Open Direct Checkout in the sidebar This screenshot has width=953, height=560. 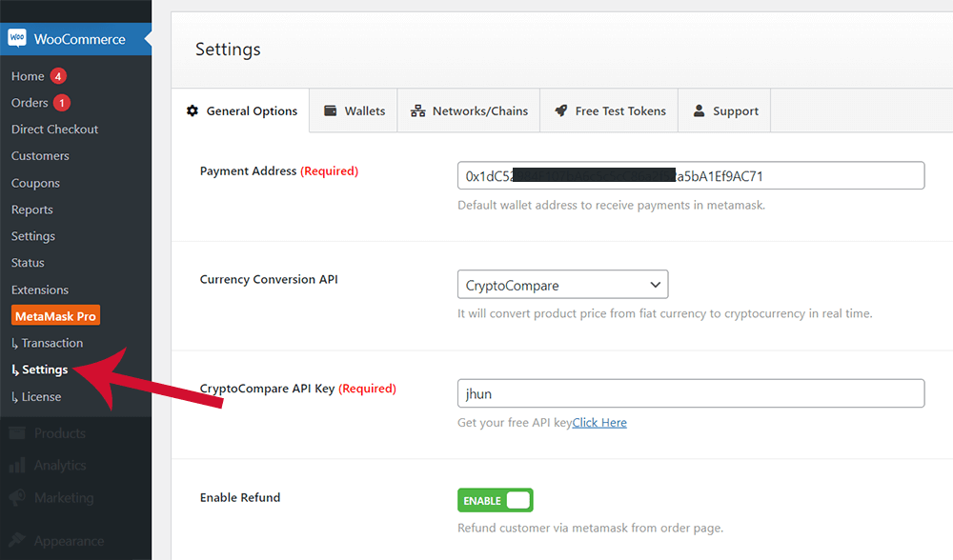pos(54,130)
